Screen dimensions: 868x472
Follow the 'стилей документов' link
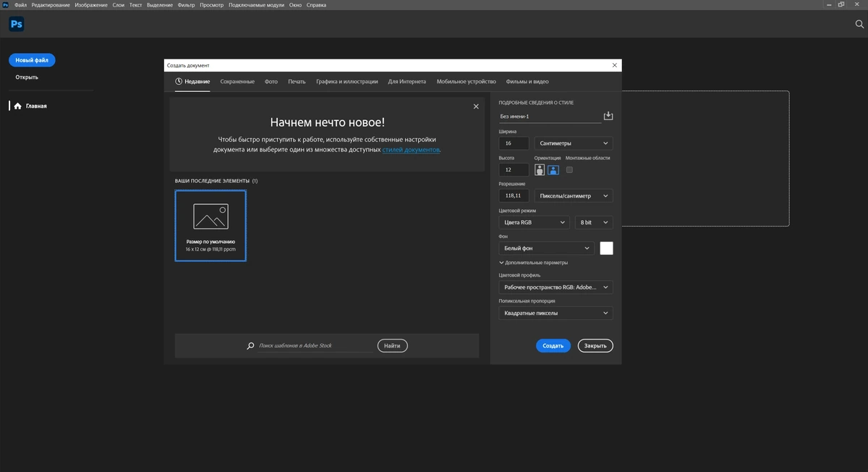coord(411,150)
